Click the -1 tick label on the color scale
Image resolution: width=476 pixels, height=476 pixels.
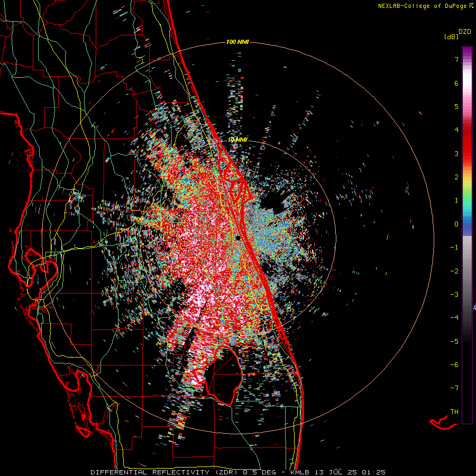click(x=454, y=248)
